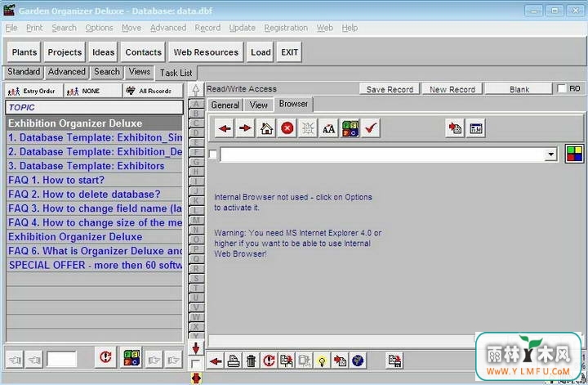Click the red down arrow below alphabet index
This screenshot has height=385, width=588.
(x=196, y=348)
